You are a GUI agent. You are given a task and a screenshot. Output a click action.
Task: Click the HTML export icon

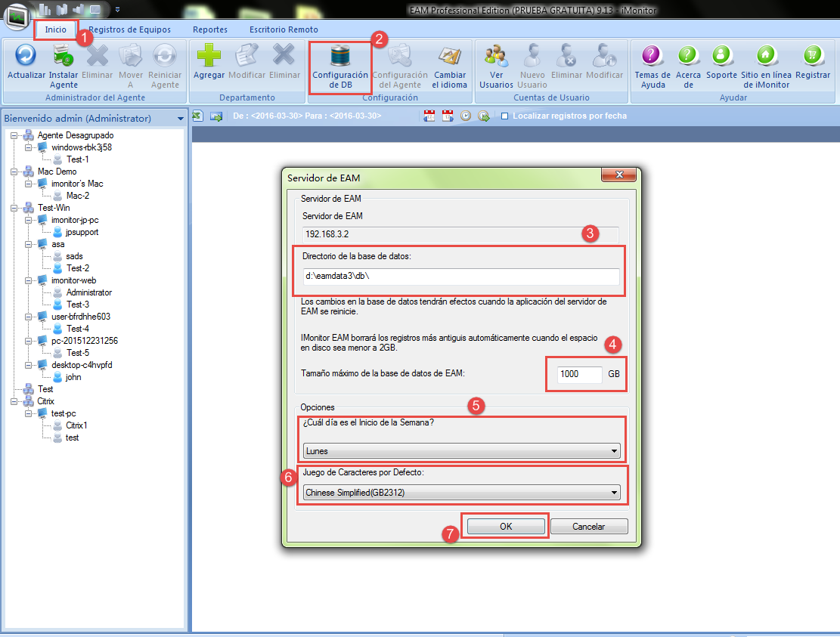216,116
